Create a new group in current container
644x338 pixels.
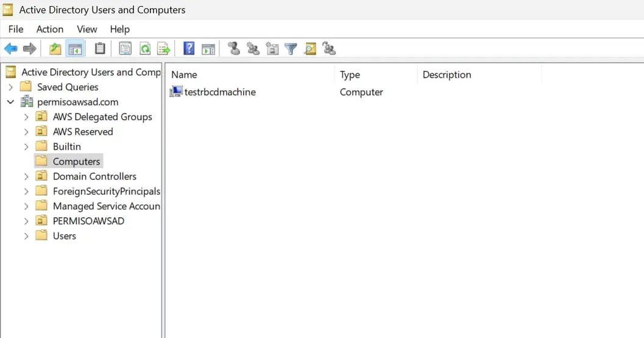tap(253, 49)
